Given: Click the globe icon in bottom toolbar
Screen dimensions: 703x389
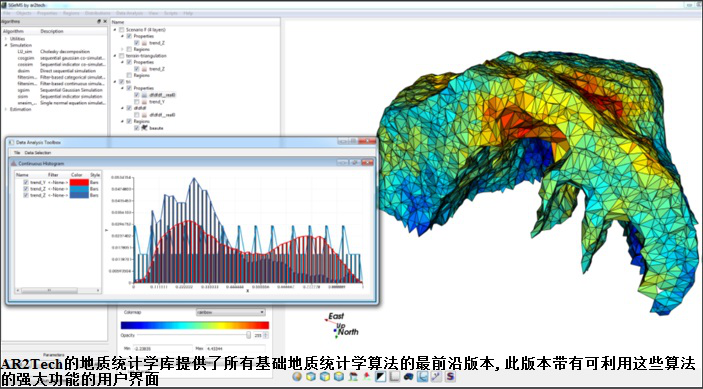Looking at the screenshot, I should [297, 376].
